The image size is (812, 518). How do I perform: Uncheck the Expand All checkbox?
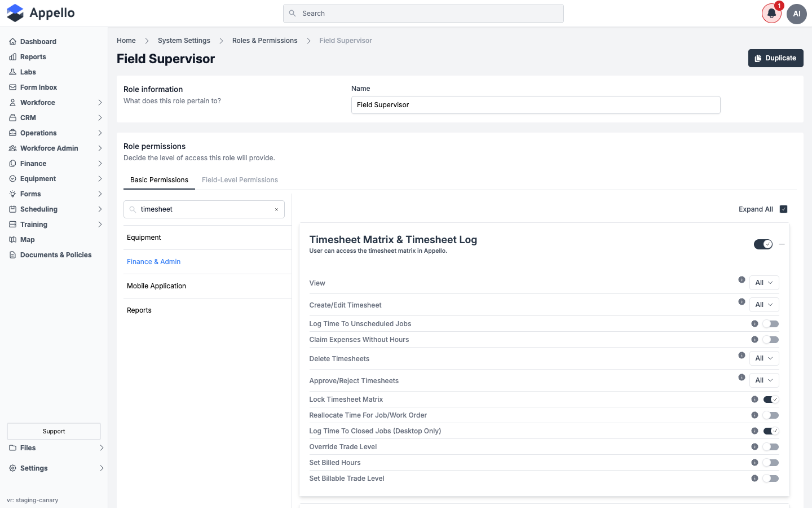783,209
